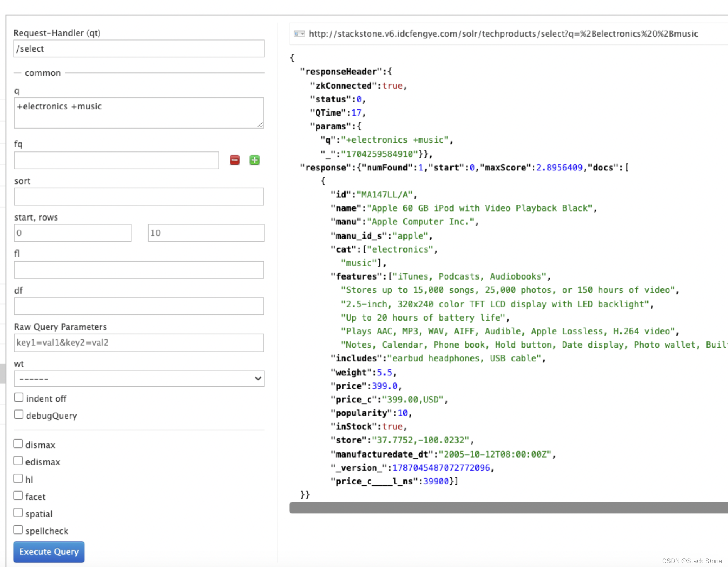Open the Solr select request URL link
Viewport: 728px width, 567px height.
tap(503, 34)
